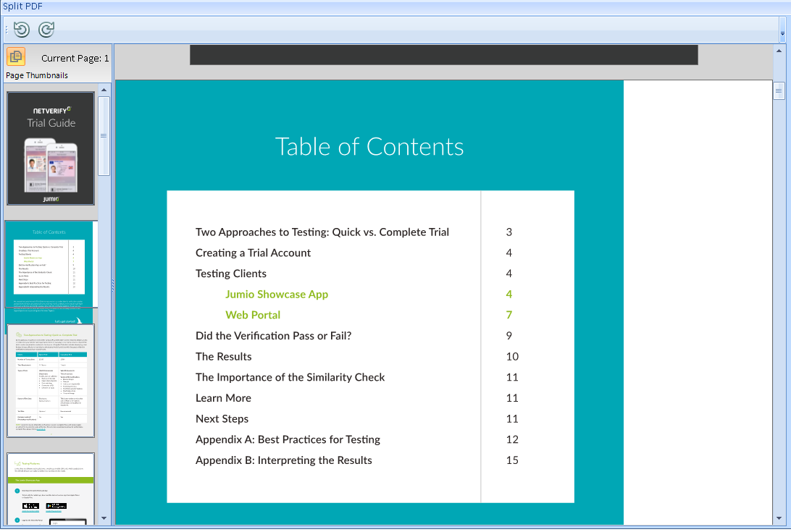Click the thumbnail panel scroll down arrow

click(104, 518)
